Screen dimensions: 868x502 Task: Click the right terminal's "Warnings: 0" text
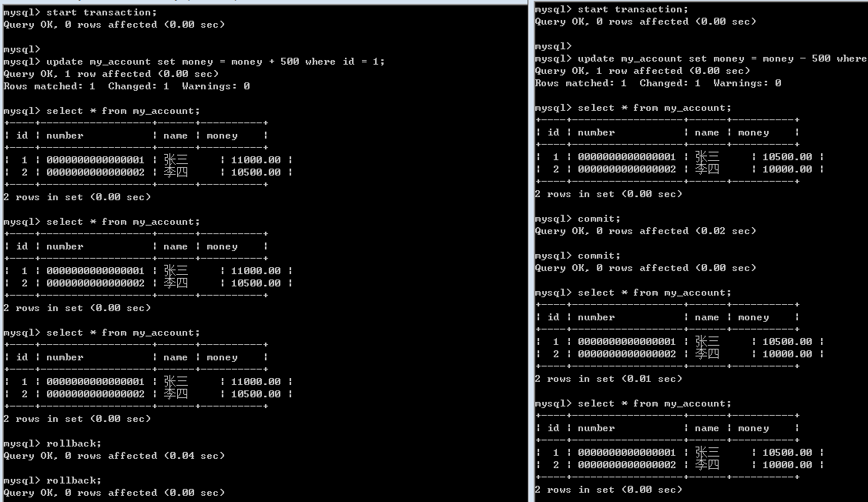coord(747,83)
